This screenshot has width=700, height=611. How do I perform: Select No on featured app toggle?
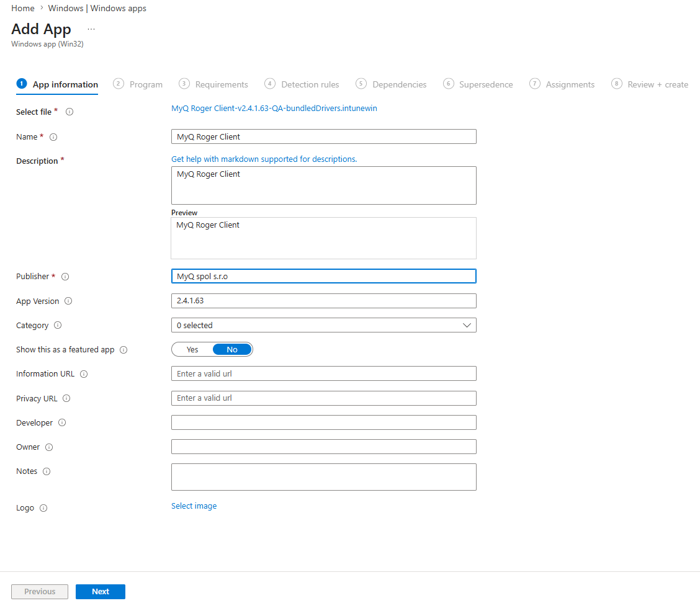point(232,349)
